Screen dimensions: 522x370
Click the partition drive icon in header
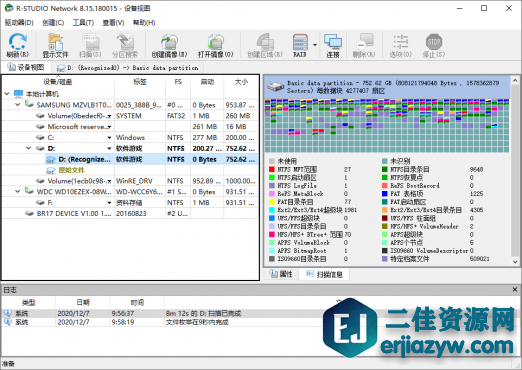[x=275, y=87]
